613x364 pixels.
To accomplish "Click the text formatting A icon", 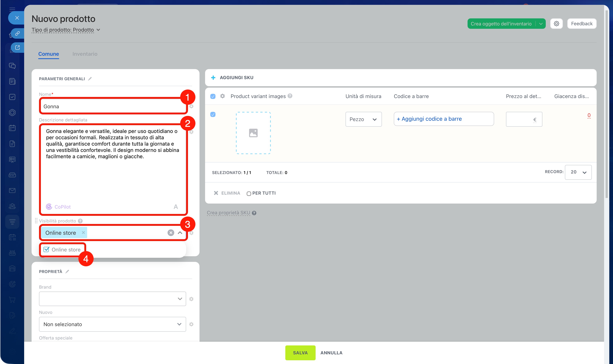I will pyautogui.click(x=176, y=207).
